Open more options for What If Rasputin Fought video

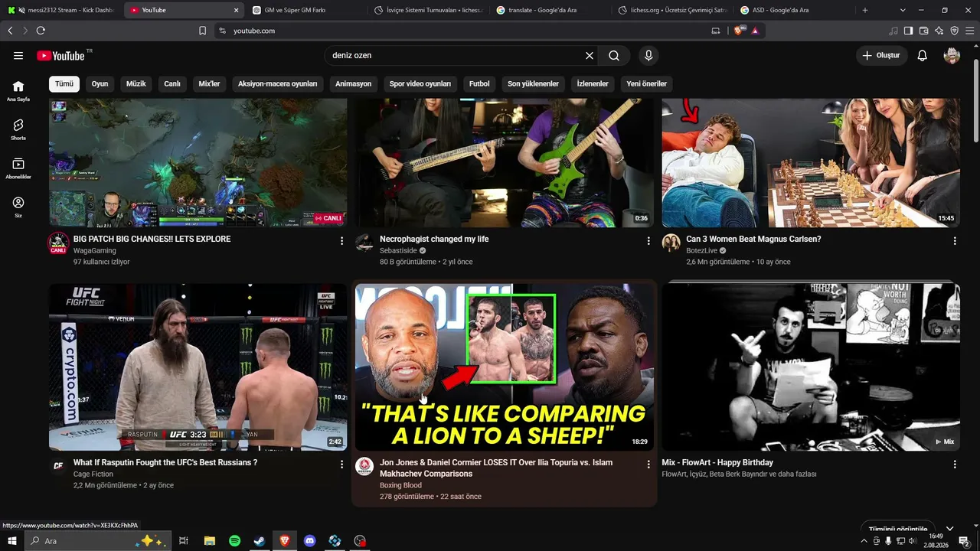341,465
